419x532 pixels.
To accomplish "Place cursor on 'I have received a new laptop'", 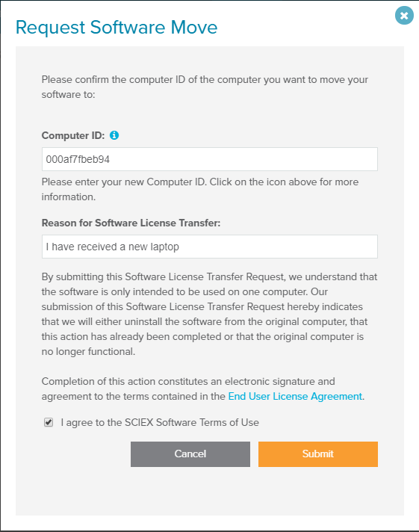I will pos(112,247).
